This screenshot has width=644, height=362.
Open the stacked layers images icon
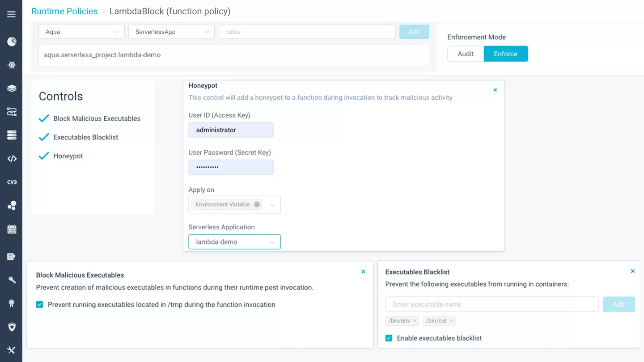pos(12,88)
